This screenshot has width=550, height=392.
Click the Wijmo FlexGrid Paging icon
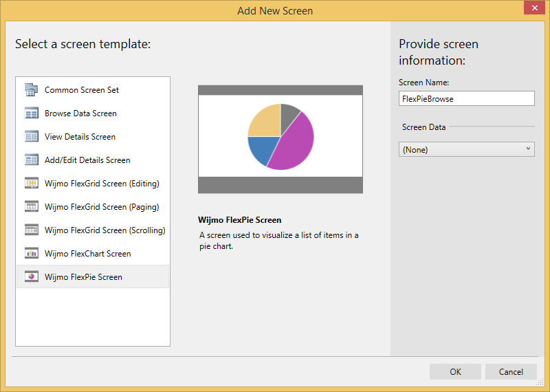click(31, 207)
